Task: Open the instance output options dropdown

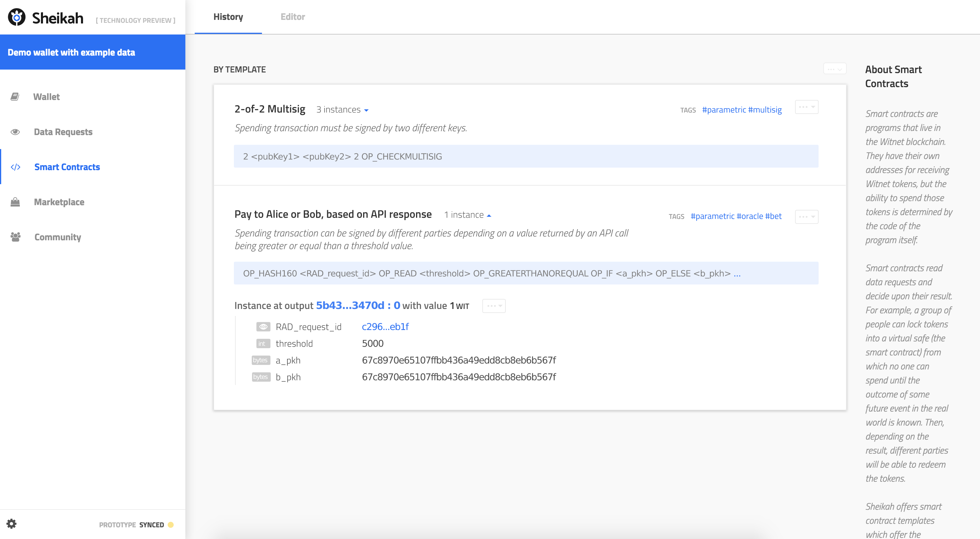Action: coord(494,306)
